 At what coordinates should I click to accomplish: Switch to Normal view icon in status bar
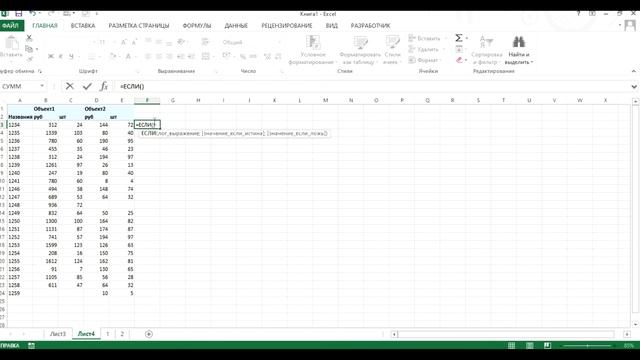pos(511,346)
